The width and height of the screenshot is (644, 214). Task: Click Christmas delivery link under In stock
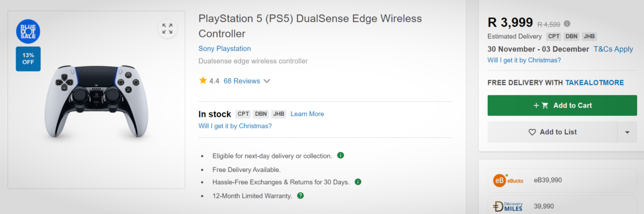pyautogui.click(x=235, y=126)
